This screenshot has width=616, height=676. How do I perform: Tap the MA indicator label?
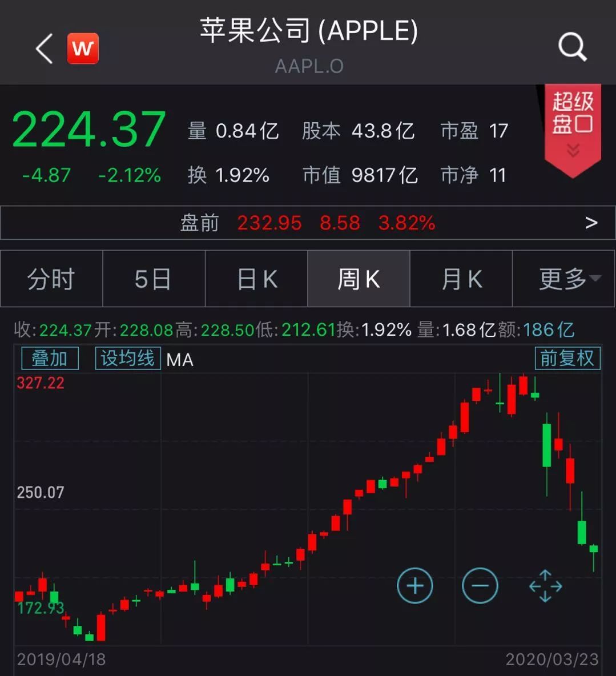tap(180, 360)
